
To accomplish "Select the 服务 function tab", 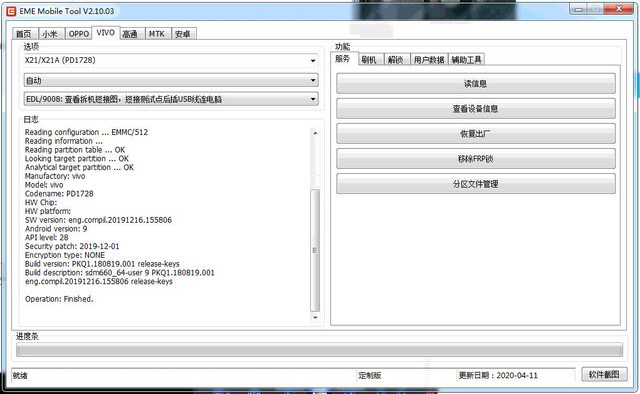I will 344,59.
